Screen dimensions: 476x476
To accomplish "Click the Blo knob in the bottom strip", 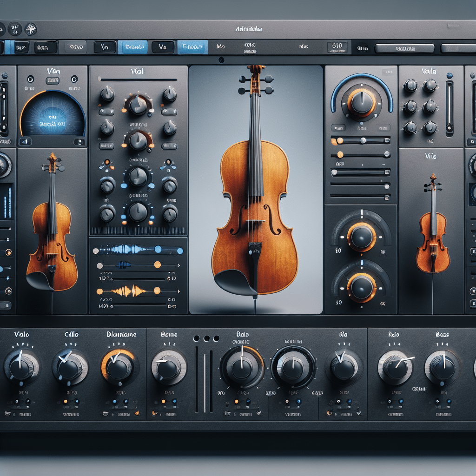I will tap(344, 367).
